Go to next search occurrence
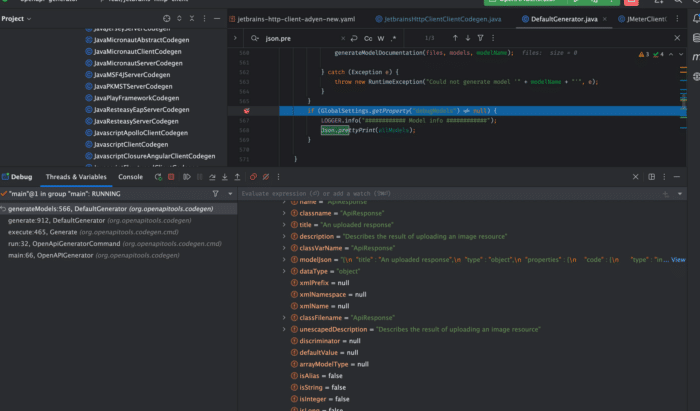Viewport: 700px width, 411px height. [x=467, y=38]
